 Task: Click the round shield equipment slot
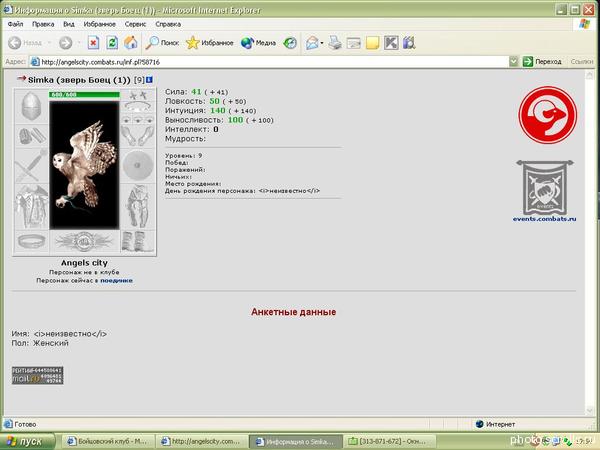click(x=138, y=165)
